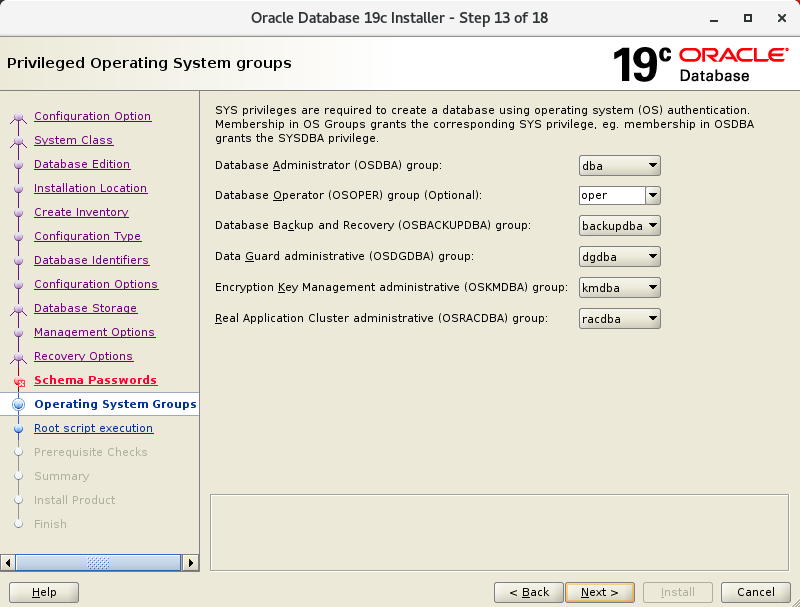Maximize the Oracle installer window
800x607 pixels.
click(747, 18)
